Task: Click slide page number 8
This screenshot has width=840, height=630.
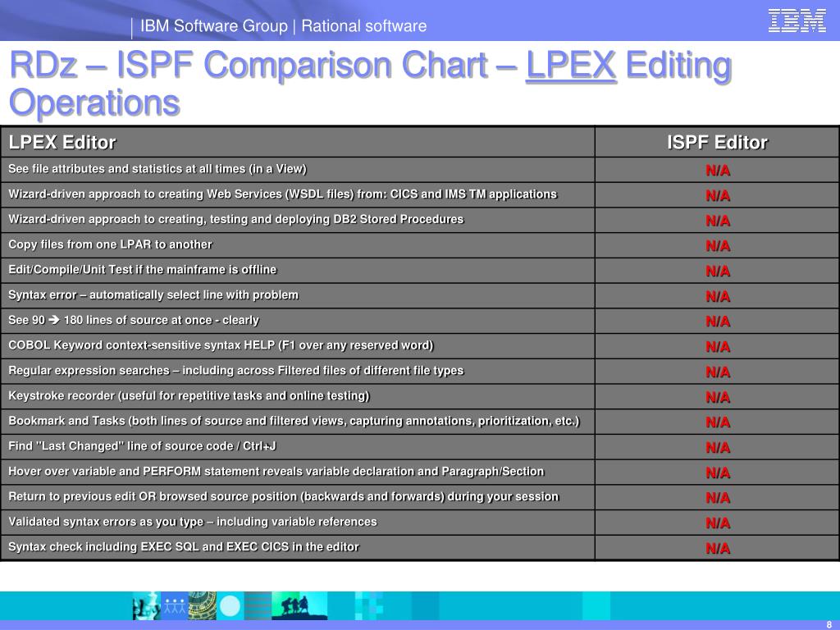Action: pyautogui.click(x=829, y=624)
